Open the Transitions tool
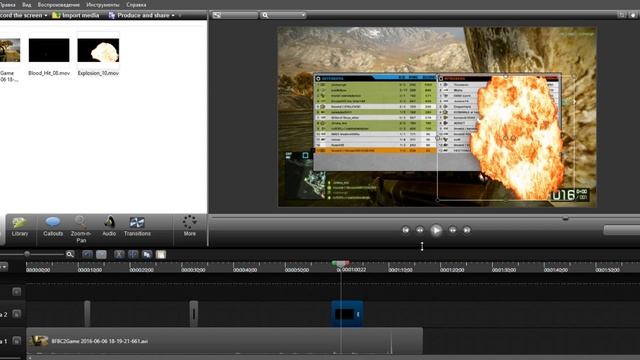 point(137,227)
